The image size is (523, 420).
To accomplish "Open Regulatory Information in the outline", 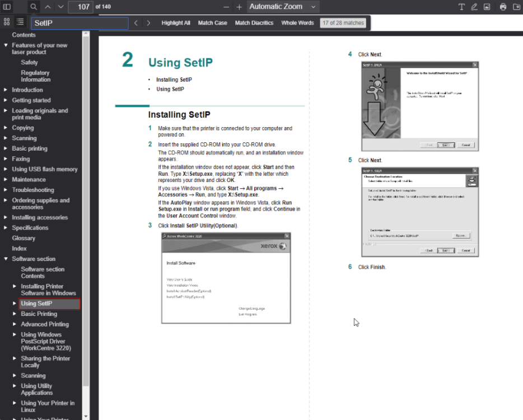I will pyautogui.click(x=36, y=76).
